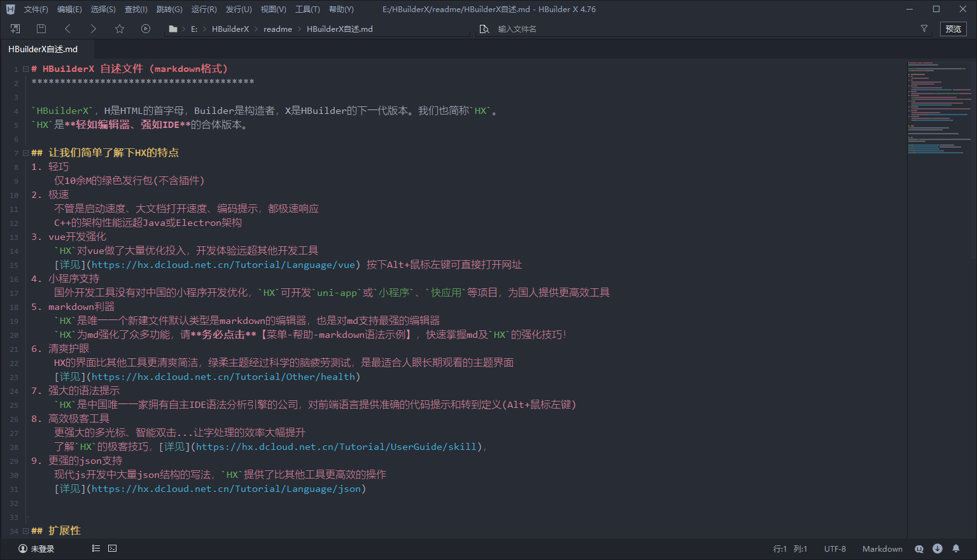Click the Tutorial/UserGuide/skill link on line 28
This screenshot has width=977, height=560.
point(336,447)
